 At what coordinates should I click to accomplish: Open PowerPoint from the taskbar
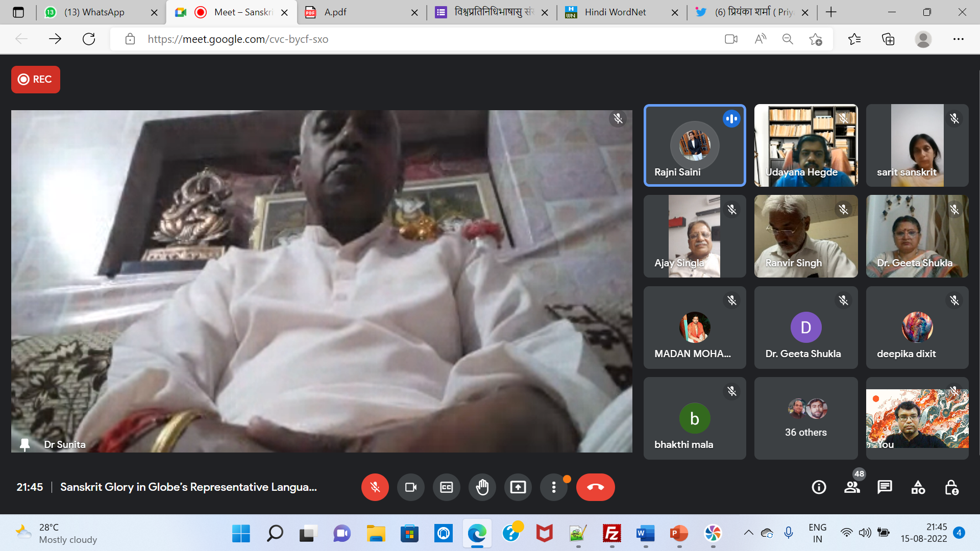[679, 534]
